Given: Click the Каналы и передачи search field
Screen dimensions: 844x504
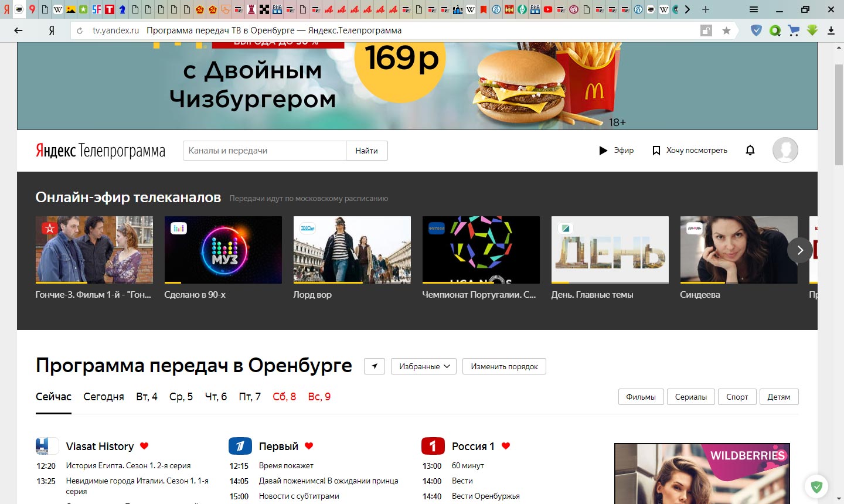Looking at the screenshot, I should pyautogui.click(x=264, y=150).
